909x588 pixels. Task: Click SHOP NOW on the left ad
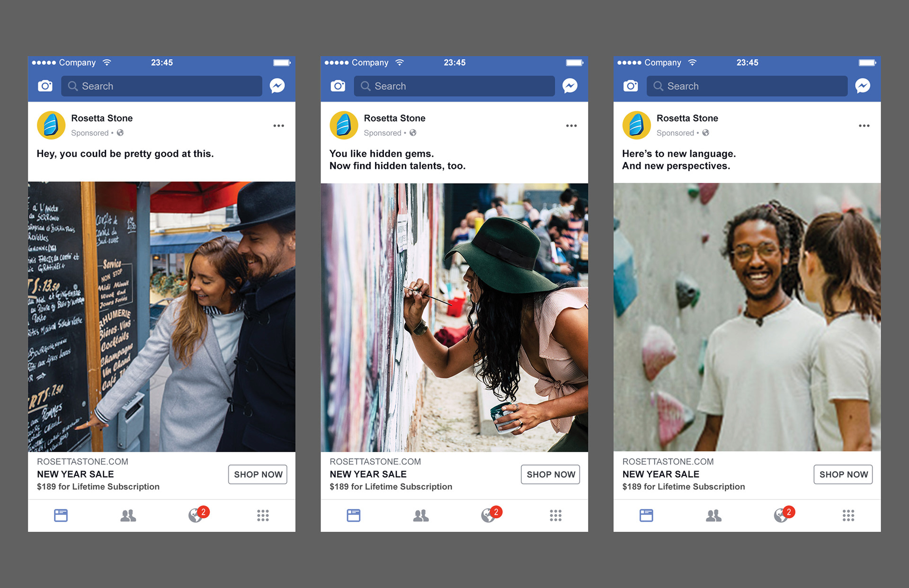click(x=258, y=474)
